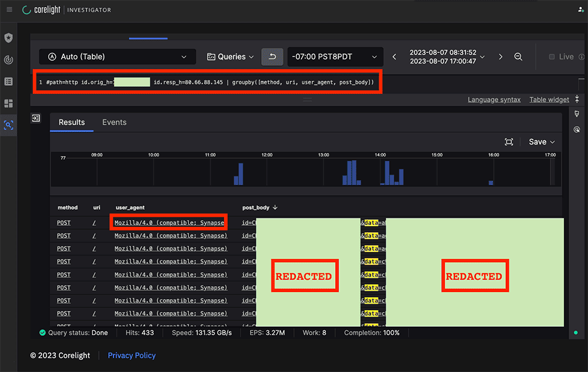Enable the Live checkbox
The height and width of the screenshot is (372, 588).
(552, 57)
